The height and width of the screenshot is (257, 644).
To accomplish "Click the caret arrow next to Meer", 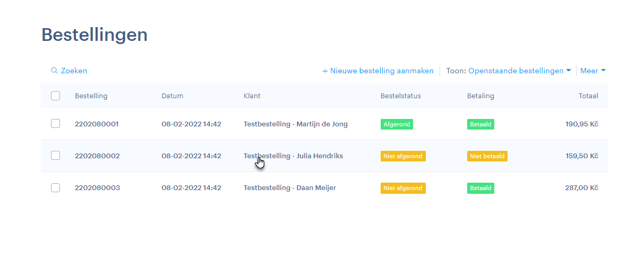I will click(x=603, y=71).
